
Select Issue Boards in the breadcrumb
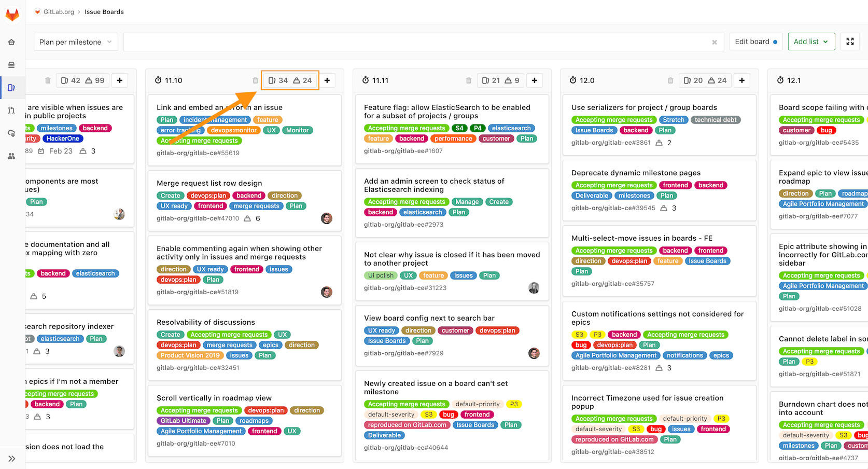click(x=104, y=11)
